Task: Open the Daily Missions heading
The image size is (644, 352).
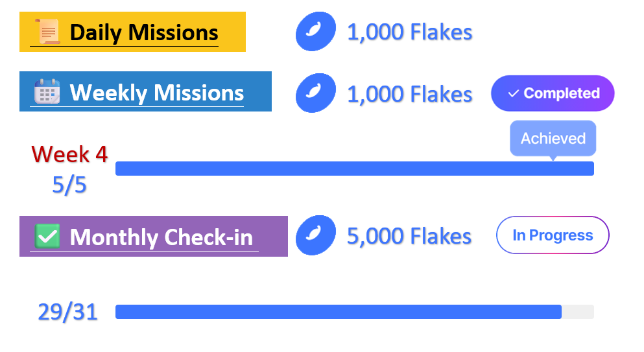Action: pyautogui.click(x=144, y=32)
